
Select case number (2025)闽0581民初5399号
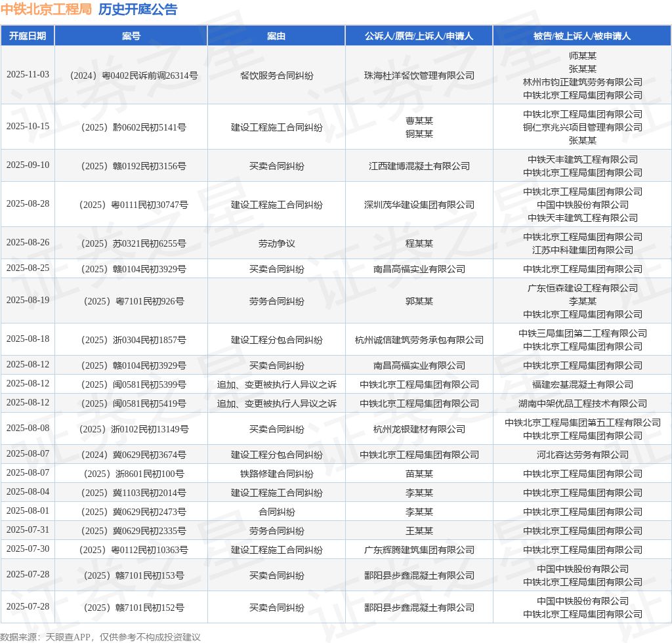134,384
